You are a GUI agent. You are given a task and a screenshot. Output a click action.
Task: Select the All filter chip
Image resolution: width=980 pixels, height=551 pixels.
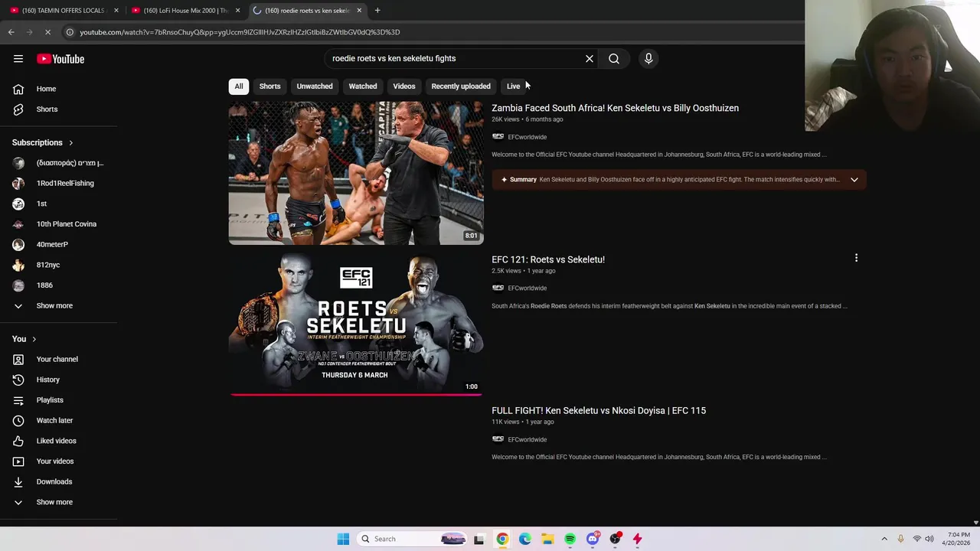239,86
